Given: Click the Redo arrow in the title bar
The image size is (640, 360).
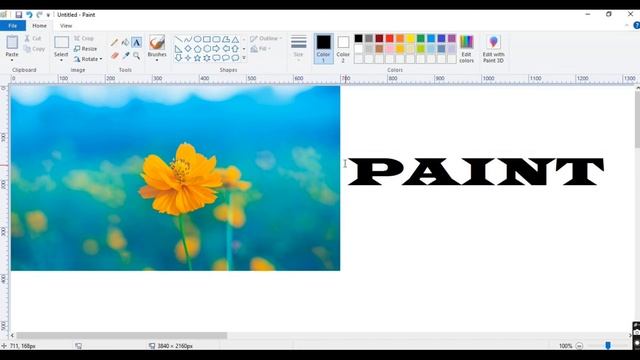Looking at the screenshot, I should pos(39,15).
